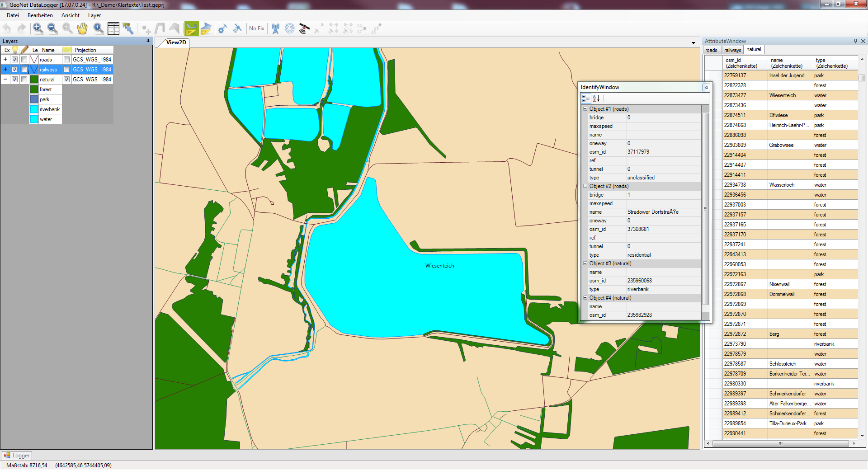Click the measure area ruler tool

[206, 28]
